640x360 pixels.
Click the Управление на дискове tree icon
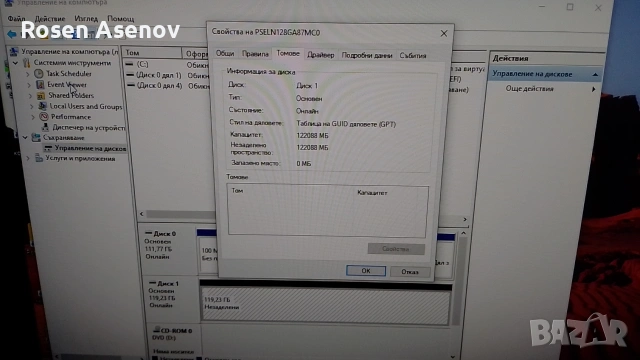[x=48, y=148]
